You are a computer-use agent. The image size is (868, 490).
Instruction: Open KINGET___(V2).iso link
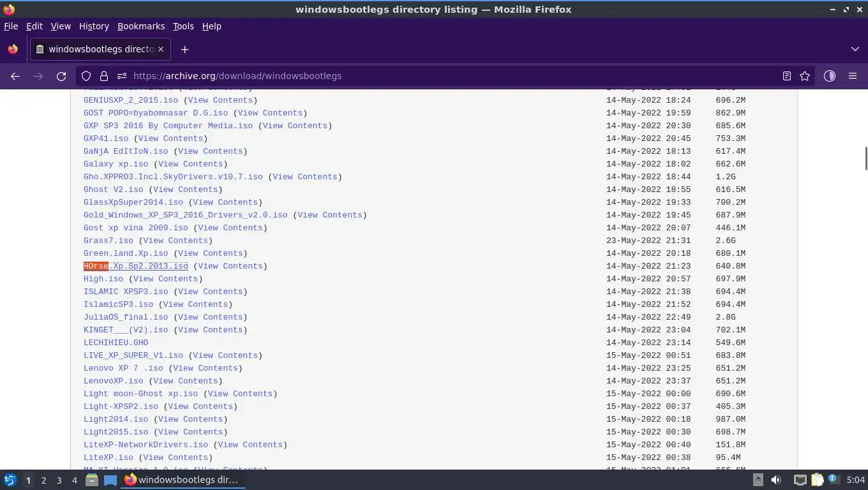[x=126, y=330]
